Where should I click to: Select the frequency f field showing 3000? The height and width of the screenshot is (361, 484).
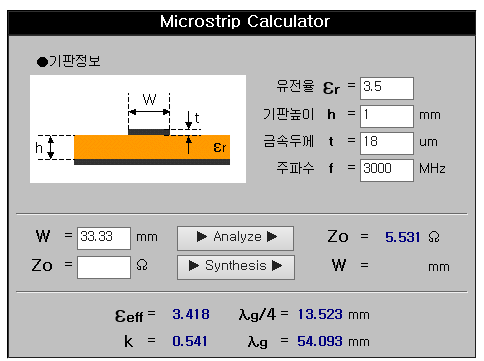click(x=387, y=170)
